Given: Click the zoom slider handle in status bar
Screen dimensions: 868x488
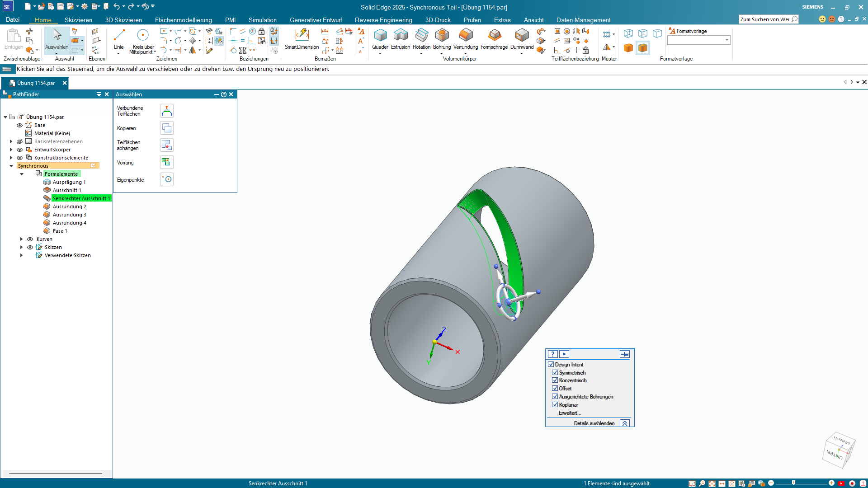Looking at the screenshot, I should (x=793, y=483).
